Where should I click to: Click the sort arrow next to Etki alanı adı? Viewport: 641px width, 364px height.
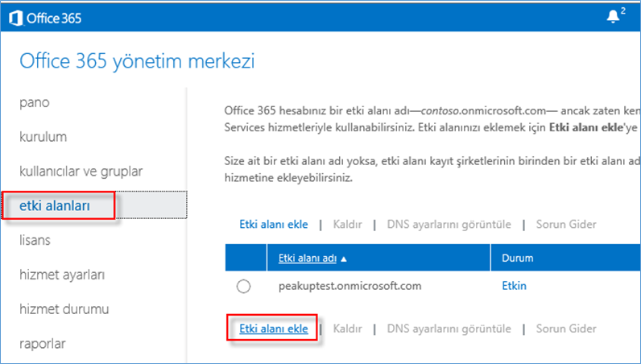click(x=343, y=259)
